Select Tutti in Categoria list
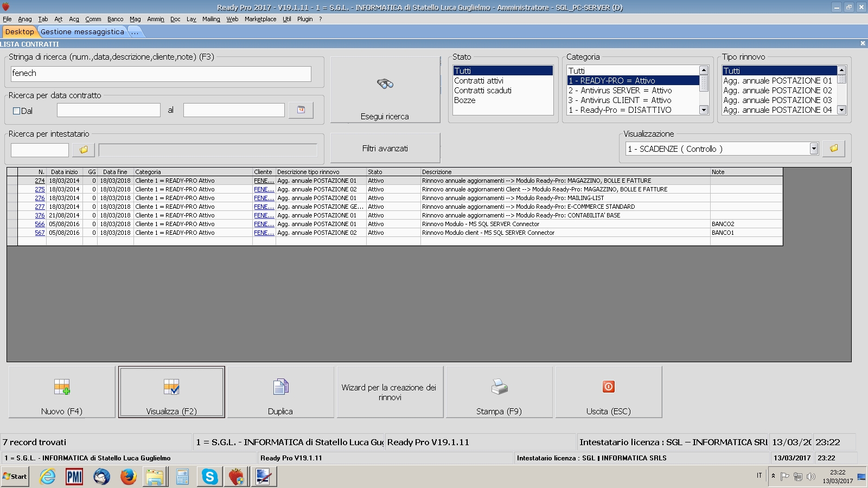 pyautogui.click(x=633, y=71)
